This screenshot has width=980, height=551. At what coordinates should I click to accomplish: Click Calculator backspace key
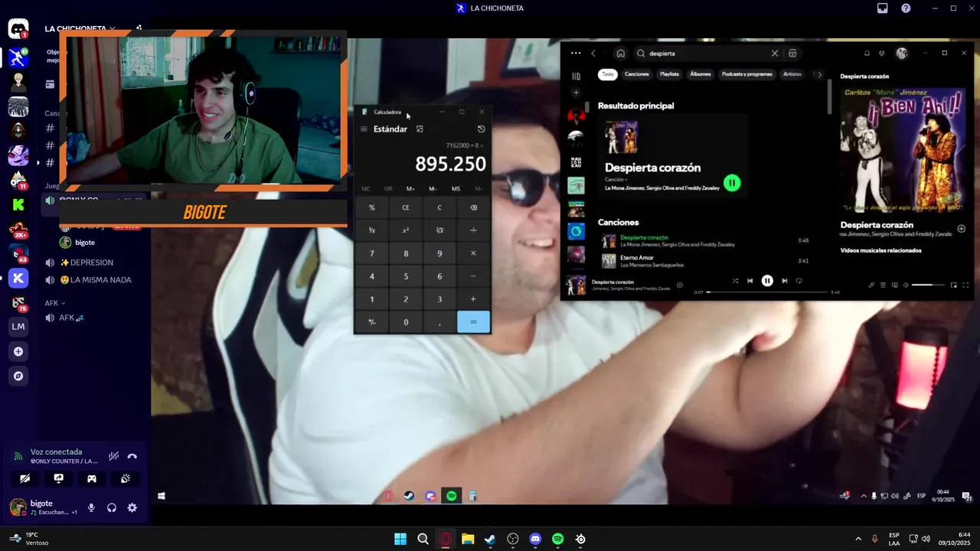tap(473, 207)
